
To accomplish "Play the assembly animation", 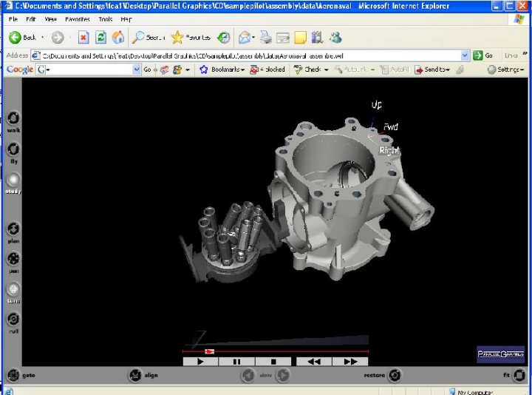I will [201, 362].
